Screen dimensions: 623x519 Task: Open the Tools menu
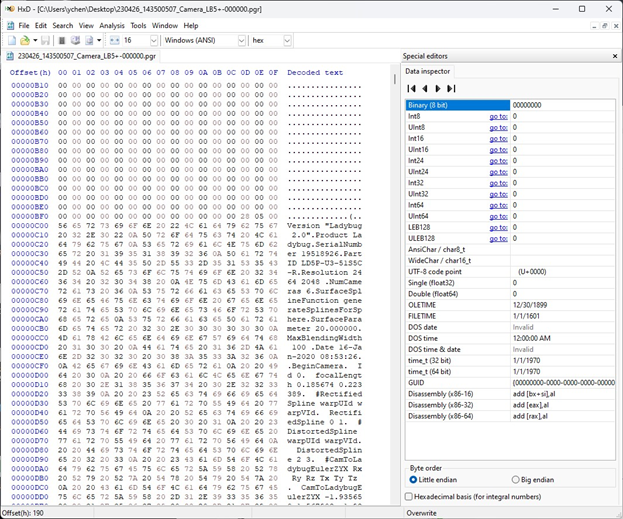(x=138, y=26)
